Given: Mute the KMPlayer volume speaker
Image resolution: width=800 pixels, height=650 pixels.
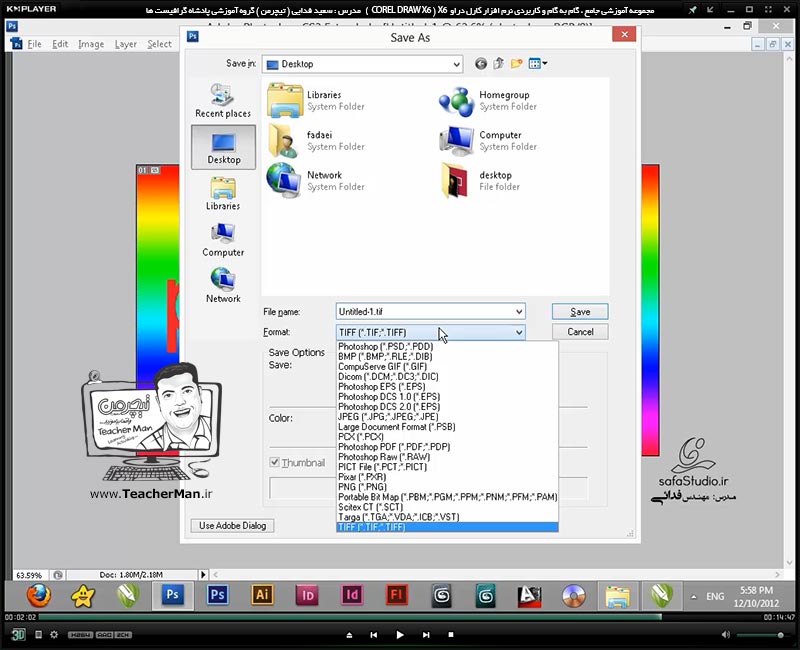Looking at the screenshot, I should (726, 635).
